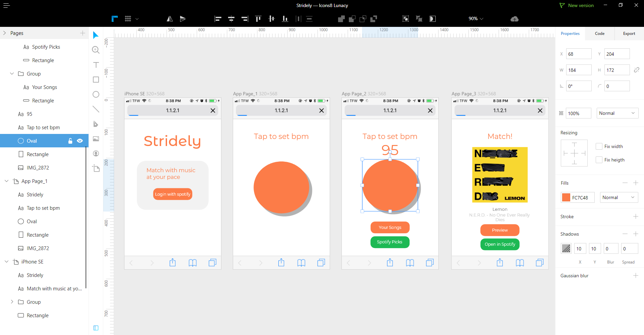Screen dimensions: 644x335
Task: Open grid options dropdown arrow
Action: (137, 19)
